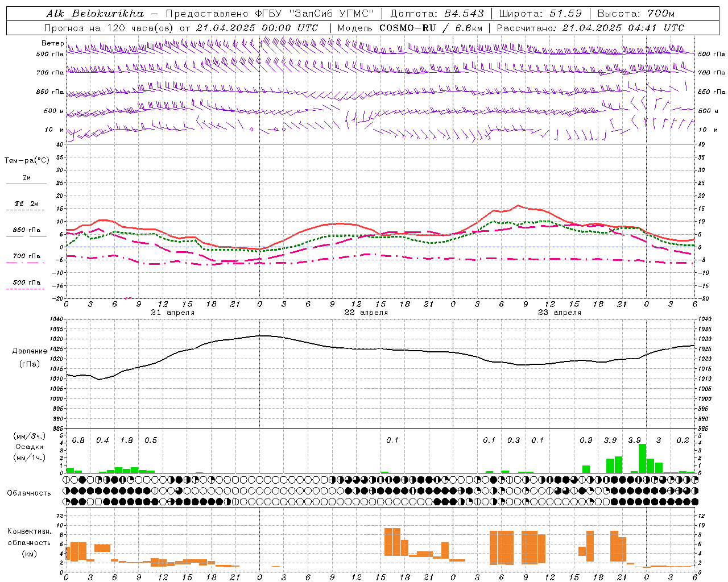
Task: Click the left 500 м wind level label
Action: coord(54,111)
